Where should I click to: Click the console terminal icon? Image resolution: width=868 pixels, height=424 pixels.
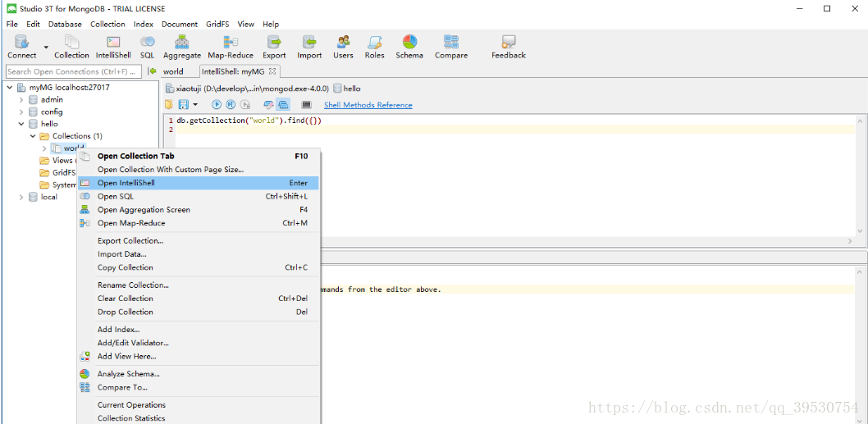pyautogui.click(x=306, y=105)
